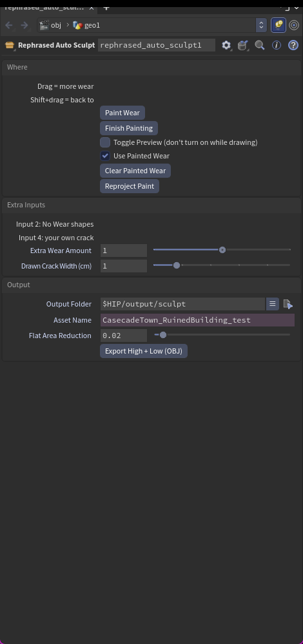Open the question mark help icon
303x644 pixels.
click(x=293, y=45)
